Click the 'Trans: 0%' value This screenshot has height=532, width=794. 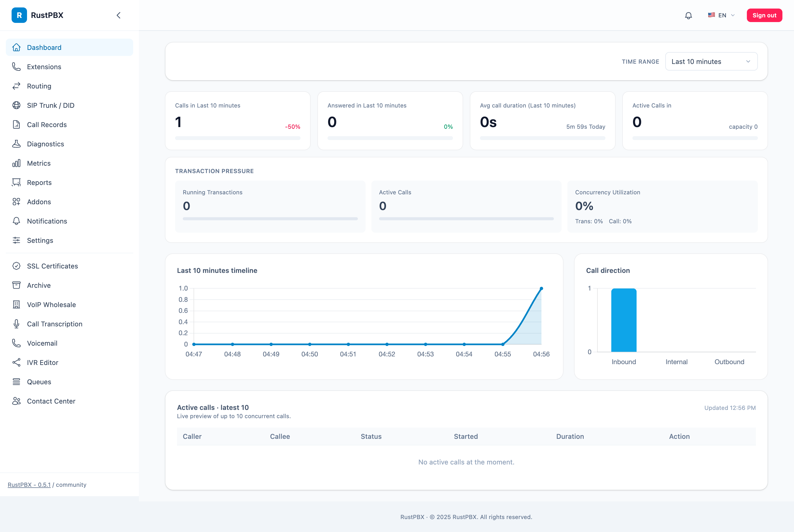pyautogui.click(x=589, y=221)
